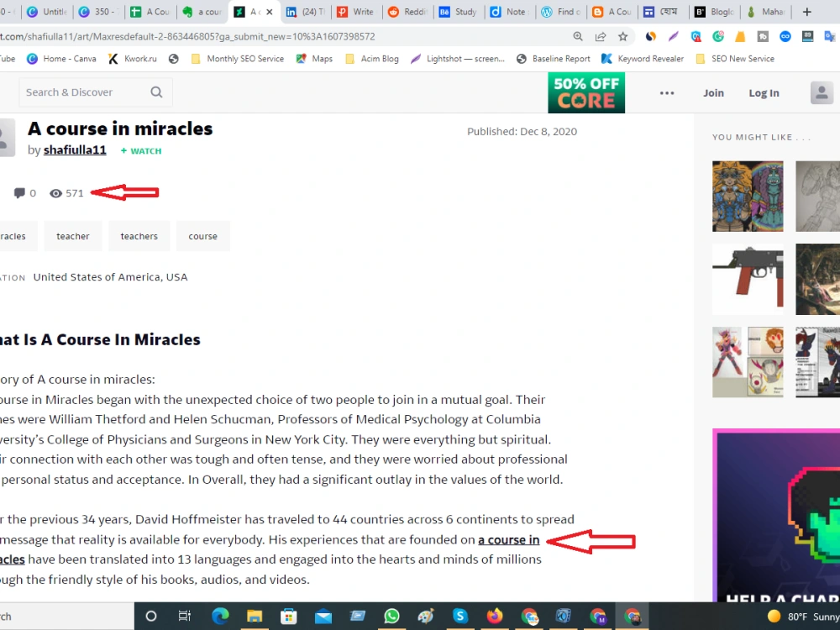Viewport: 840px width, 630px height.
Task: Click the purple feather Lightshot extension icon
Action: pyautogui.click(x=673, y=36)
